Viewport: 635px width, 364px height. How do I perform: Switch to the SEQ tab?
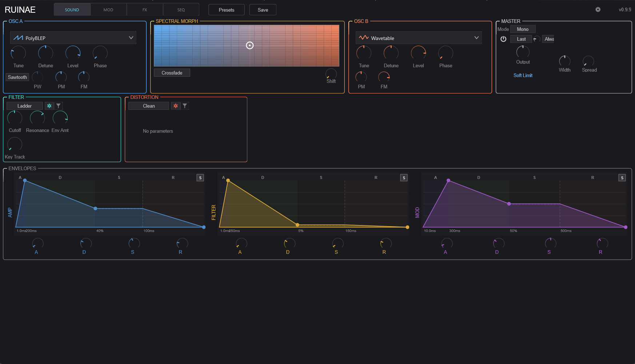pyautogui.click(x=181, y=9)
